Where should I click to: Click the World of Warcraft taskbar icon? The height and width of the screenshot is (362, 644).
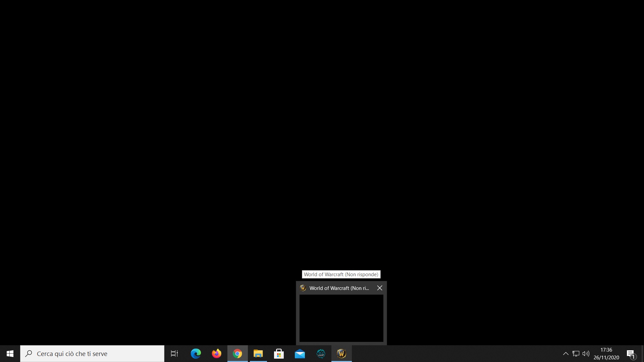[341, 354]
